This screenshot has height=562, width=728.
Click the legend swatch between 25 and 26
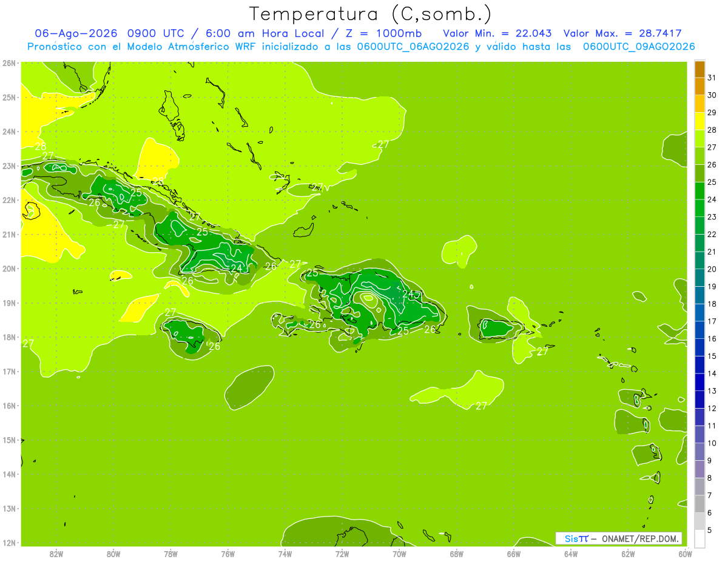[x=699, y=173]
